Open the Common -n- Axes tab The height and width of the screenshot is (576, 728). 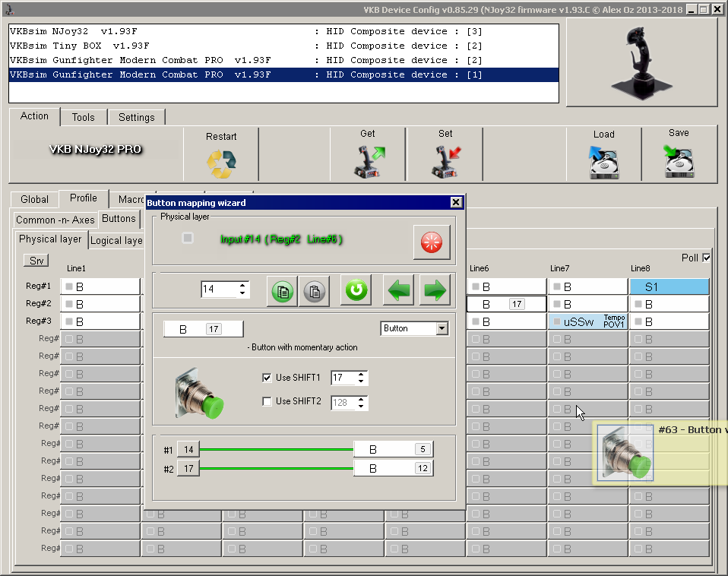(55, 220)
